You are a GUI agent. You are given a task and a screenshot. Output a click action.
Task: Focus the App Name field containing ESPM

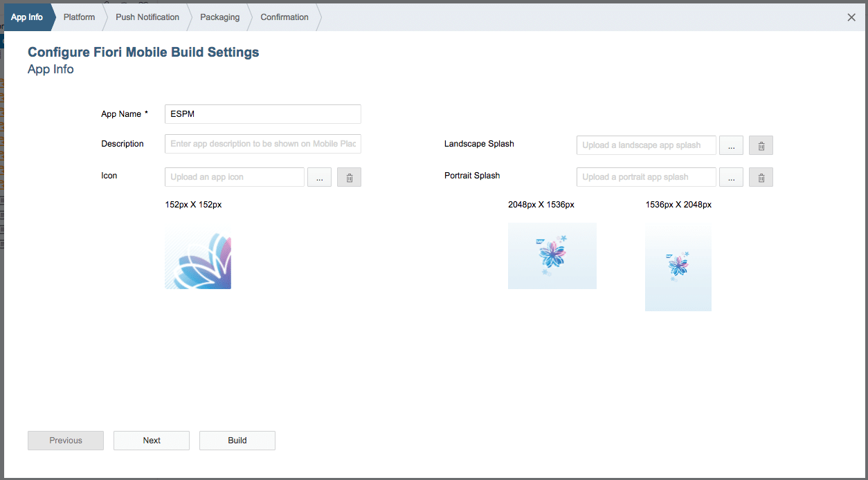tap(262, 114)
